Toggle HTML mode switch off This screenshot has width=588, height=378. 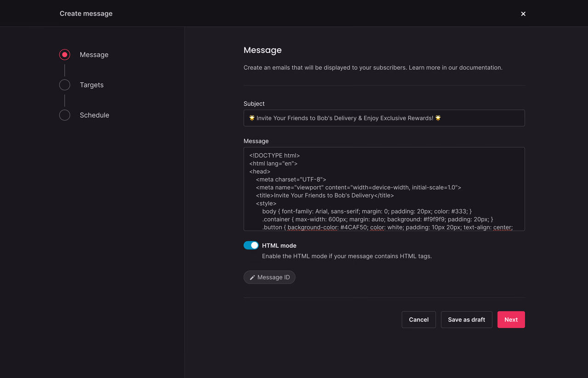click(x=251, y=245)
